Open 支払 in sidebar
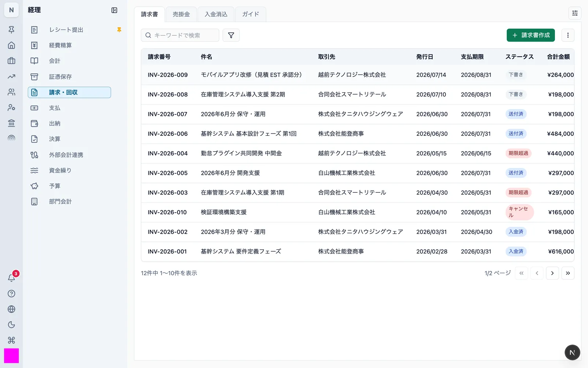This screenshot has width=588, height=368. pos(69,108)
